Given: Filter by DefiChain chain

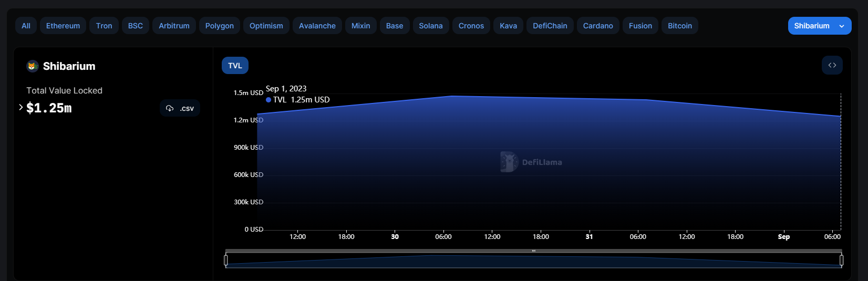Looking at the screenshot, I should (x=550, y=26).
